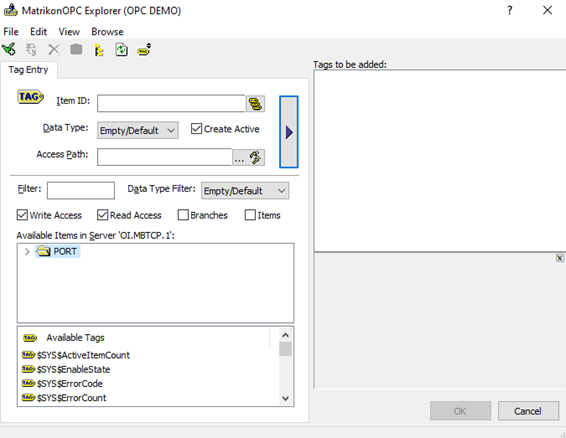Click the yellow tree browse toolbar icon
Screen dimensions: 566x438
99,50
